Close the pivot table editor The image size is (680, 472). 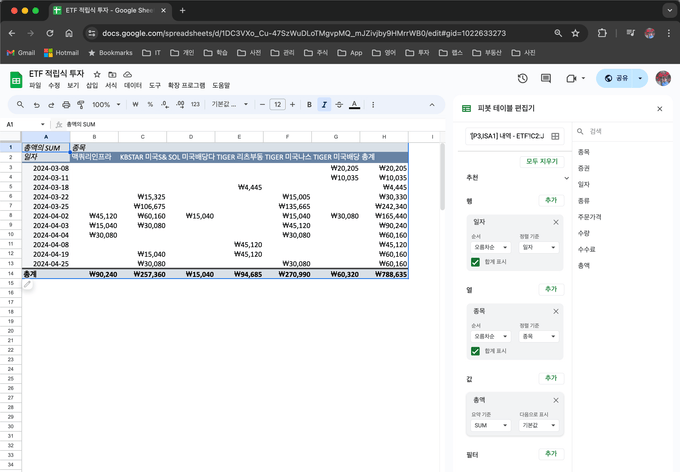pos(660,108)
